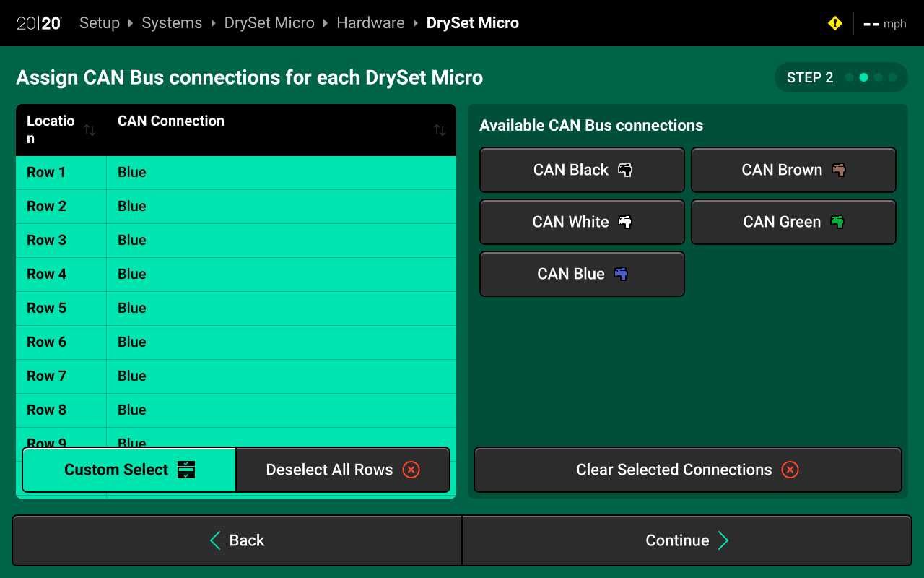Assign the CAN Blue connector

coord(582,275)
